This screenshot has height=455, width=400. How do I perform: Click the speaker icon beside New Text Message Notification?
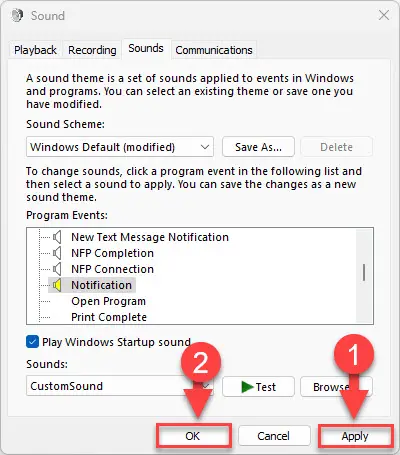pos(57,237)
